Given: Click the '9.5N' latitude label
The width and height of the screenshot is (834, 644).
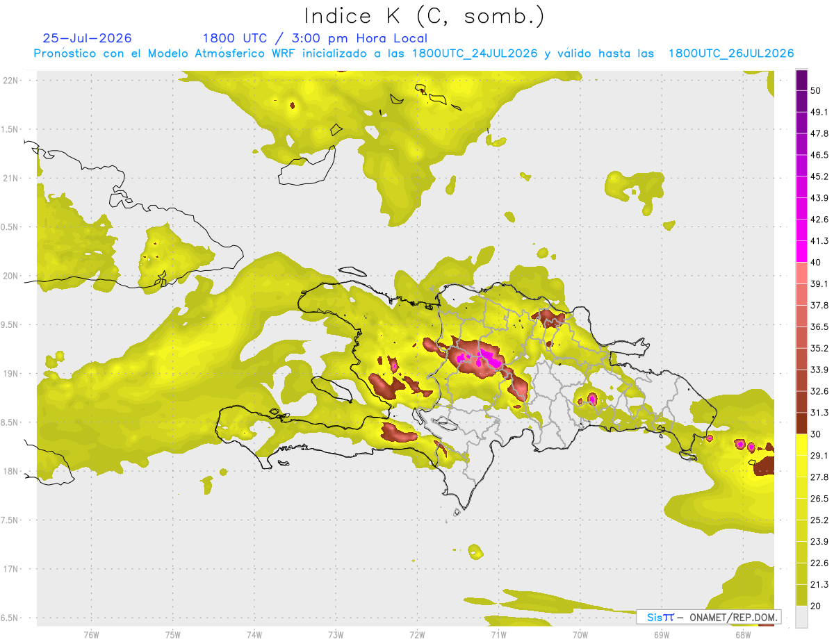Looking at the screenshot, I should click(10, 324).
